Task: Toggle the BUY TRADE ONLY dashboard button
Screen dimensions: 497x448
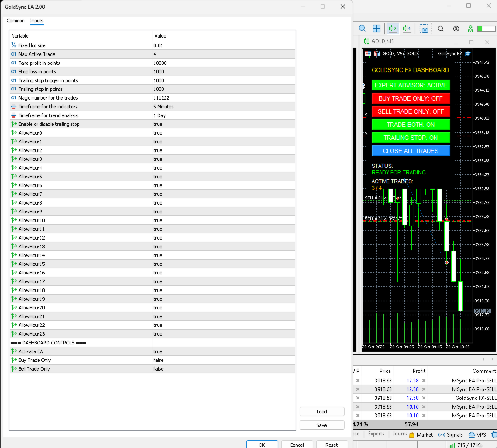Action: [x=411, y=98]
